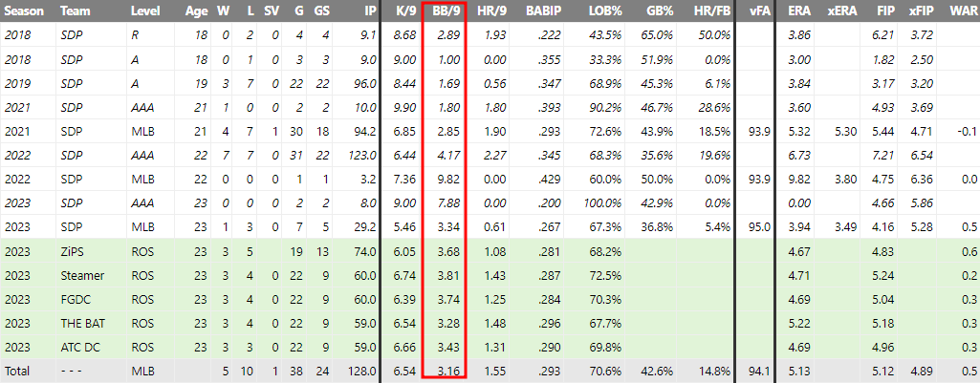Click the IP column header
Image resolution: width=980 pixels, height=383 pixels.
(x=371, y=11)
